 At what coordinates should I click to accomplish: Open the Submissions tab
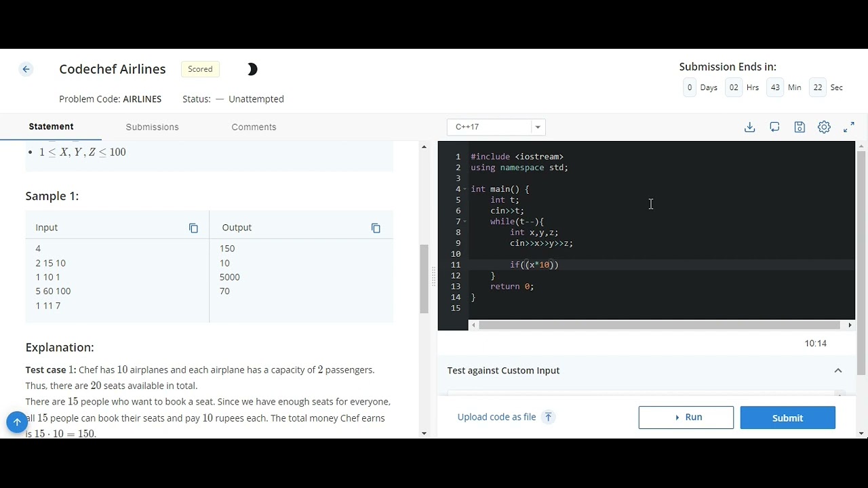[x=152, y=127]
